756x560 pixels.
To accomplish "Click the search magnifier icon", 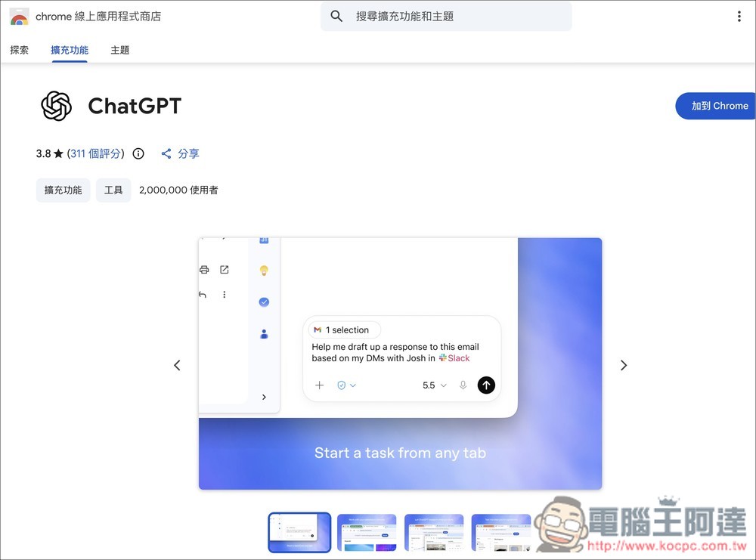I will (336, 17).
